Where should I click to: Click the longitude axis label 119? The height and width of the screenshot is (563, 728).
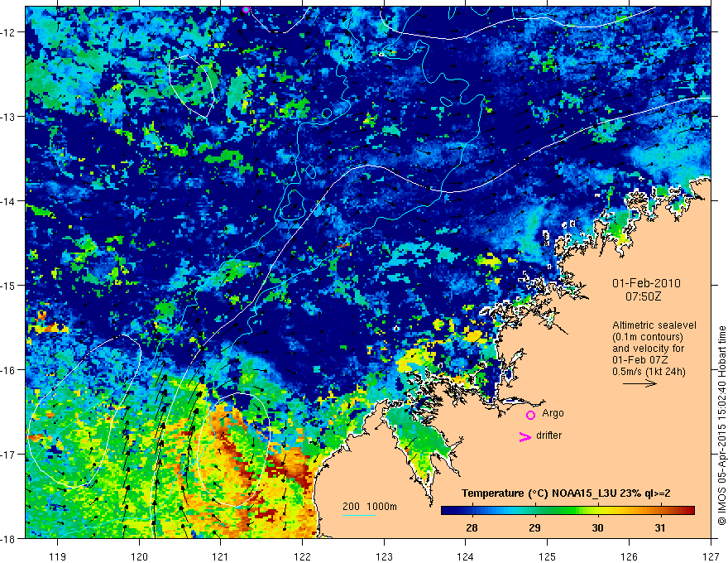(x=58, y=556)
